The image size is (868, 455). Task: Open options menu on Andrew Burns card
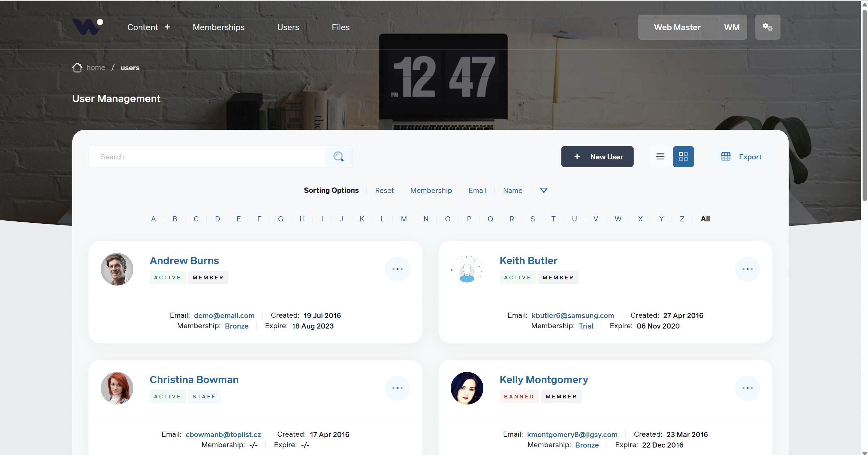coord(398,269)
